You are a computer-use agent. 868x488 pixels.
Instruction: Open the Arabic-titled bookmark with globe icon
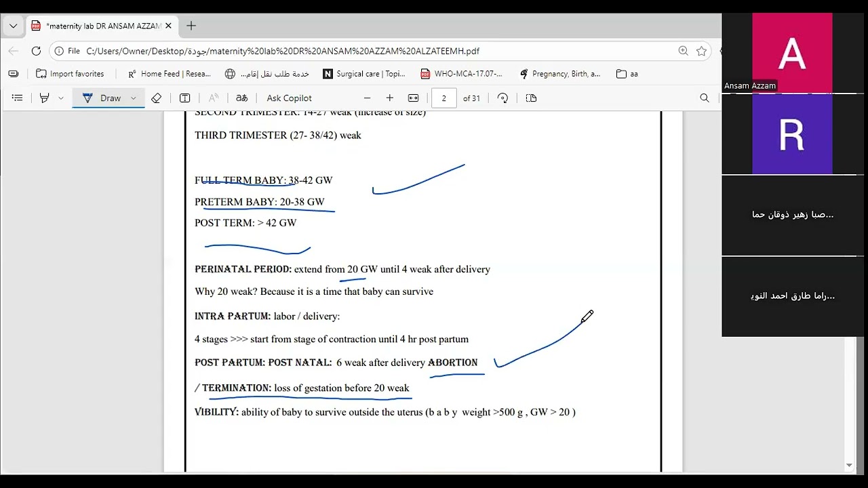click(267, 74)
